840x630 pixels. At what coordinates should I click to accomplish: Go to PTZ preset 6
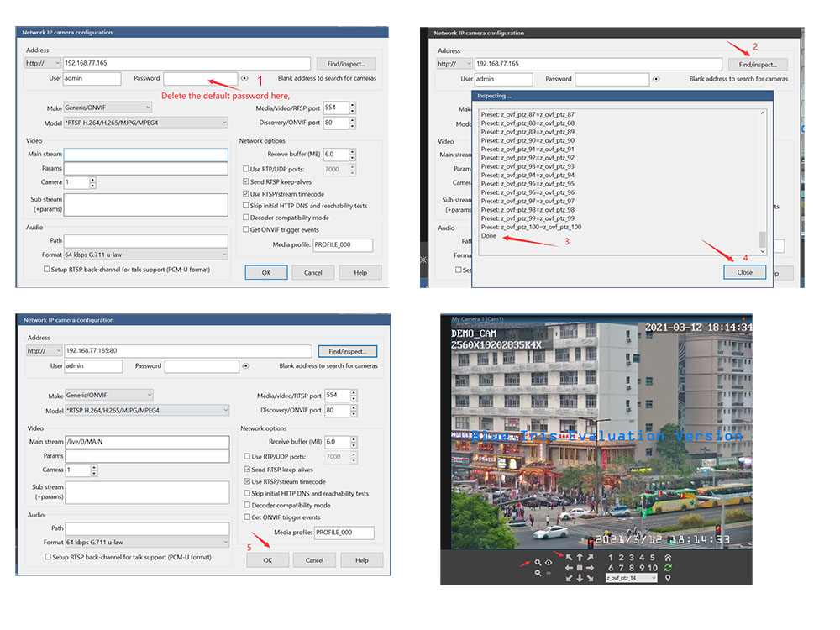611,568
